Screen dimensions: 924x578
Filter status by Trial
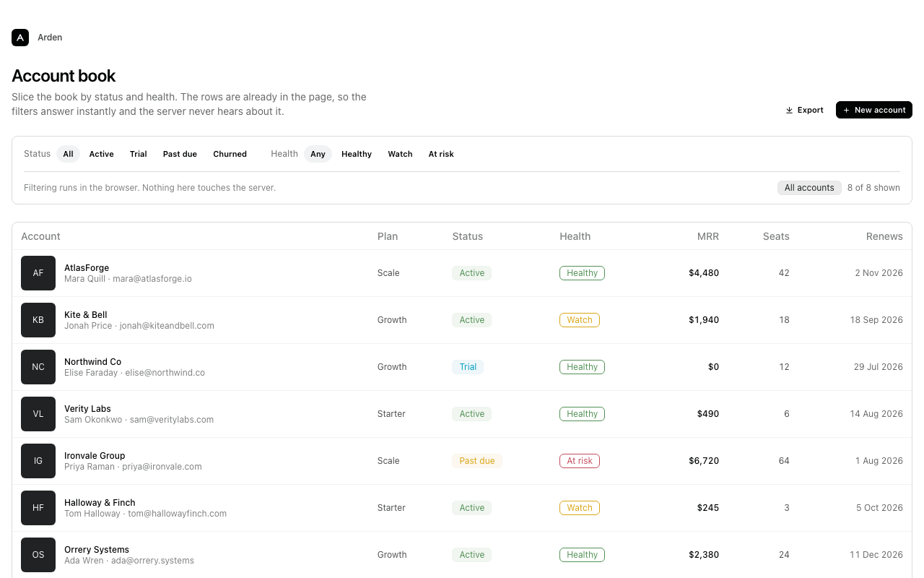[x=139, y=154]
